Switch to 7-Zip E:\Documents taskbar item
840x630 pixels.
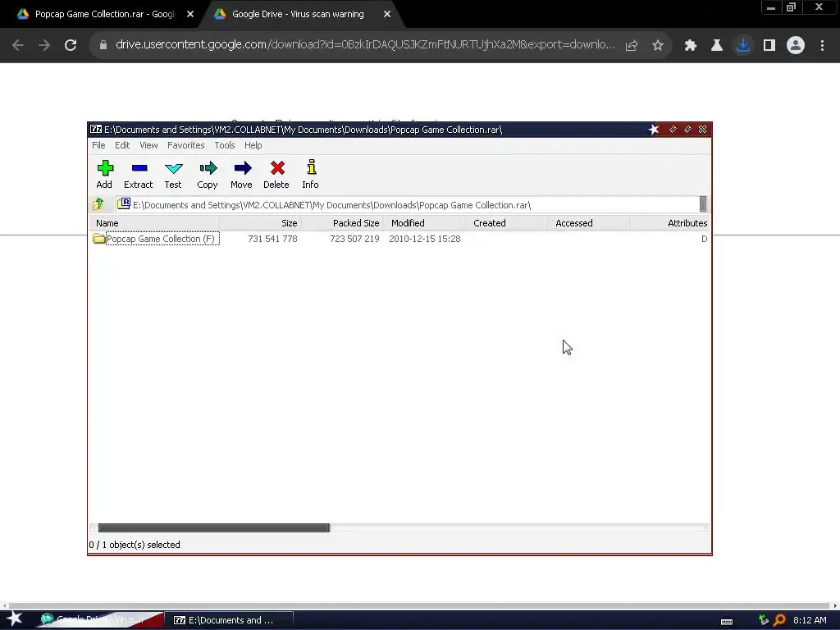[229, 620]
